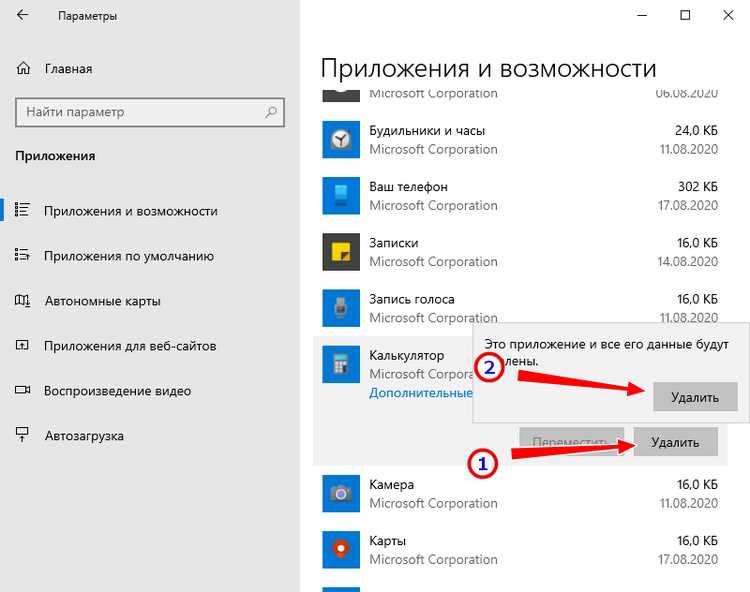Open Автономные карты section
Image resolution: width=750 pixels, height=592 pixels.
click(x=102, y=301)
